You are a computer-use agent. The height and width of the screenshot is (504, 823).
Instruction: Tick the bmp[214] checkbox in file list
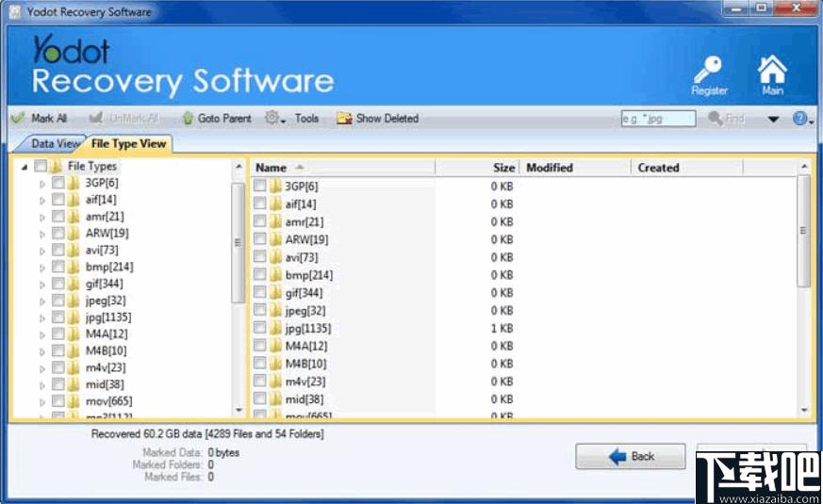coord(260,275)
